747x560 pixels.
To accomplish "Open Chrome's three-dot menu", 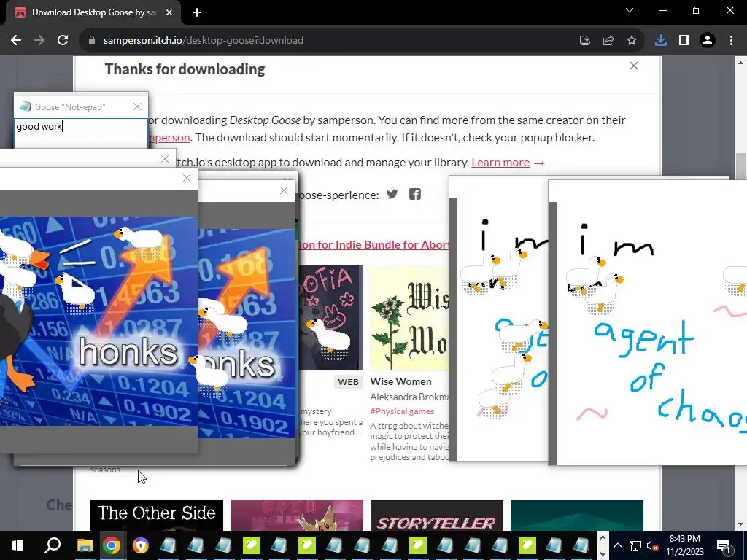I will pos(731,41).
